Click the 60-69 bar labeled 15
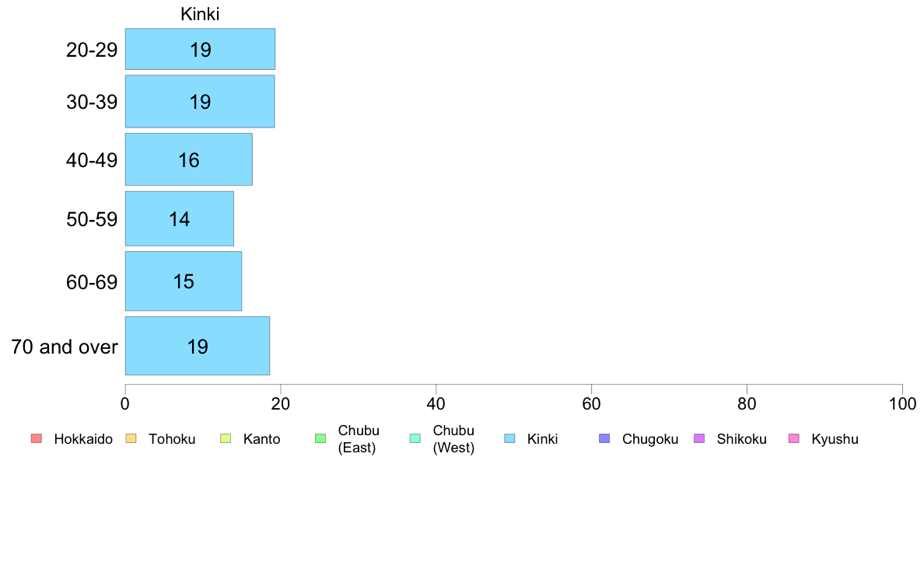Screen dimensions: 924x572 click(x=184, y=281)
